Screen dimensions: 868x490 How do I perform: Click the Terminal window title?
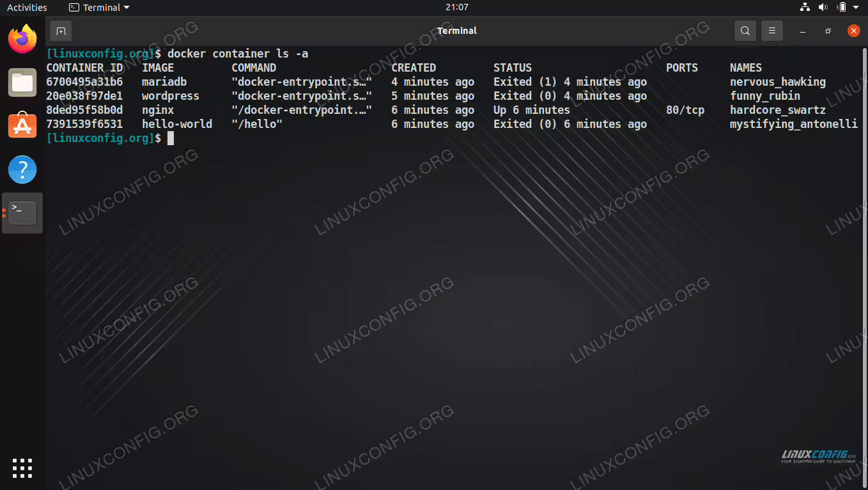coord(457,31)
